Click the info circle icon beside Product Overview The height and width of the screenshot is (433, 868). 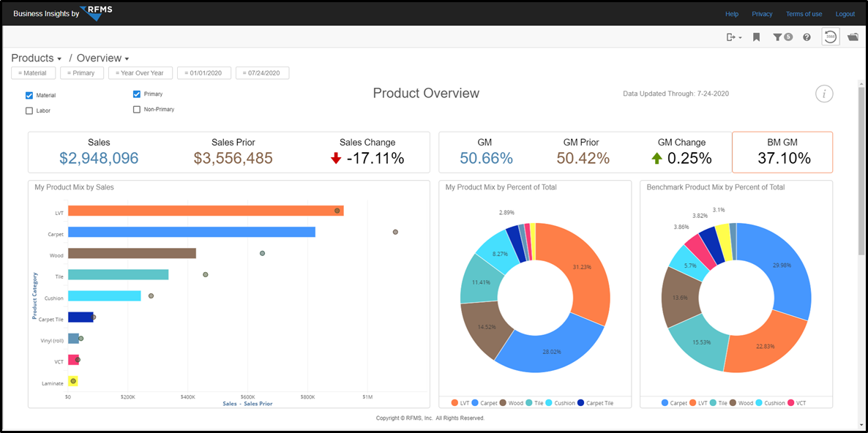coord(824,94)
